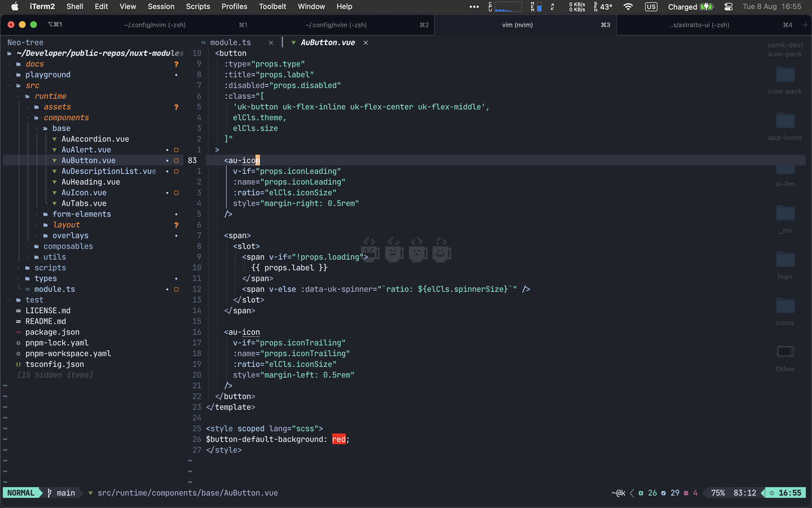Screen dimensions: 812x508
Task: Click the TypeScript icon beside module.ts tab
Action: [x=203, y=42]
